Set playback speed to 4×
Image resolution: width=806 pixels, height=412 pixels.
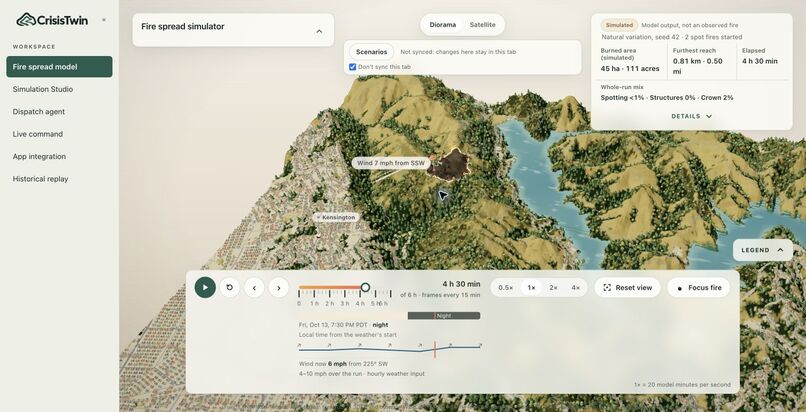576,288
